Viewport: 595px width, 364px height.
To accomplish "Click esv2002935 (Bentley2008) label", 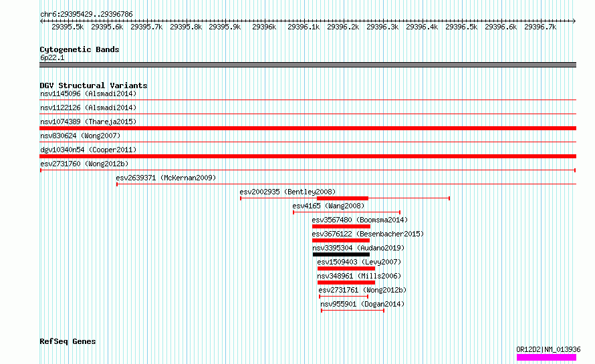I will [x=287, y=192].
